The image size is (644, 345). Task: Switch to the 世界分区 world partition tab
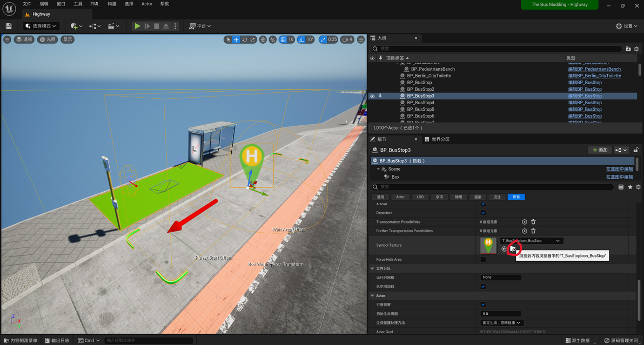(437, 139)
